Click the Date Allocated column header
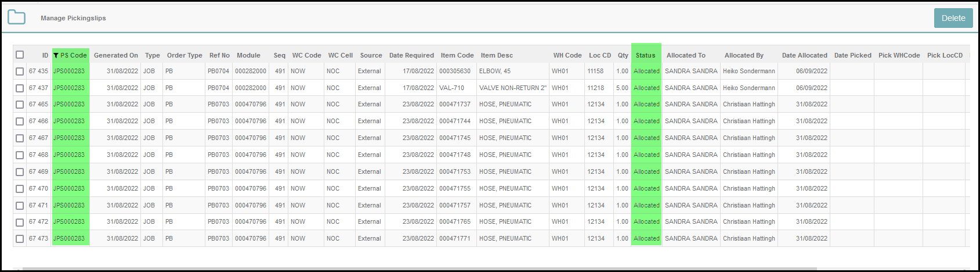Screen dimensions: 980x272 click(804, 55)
